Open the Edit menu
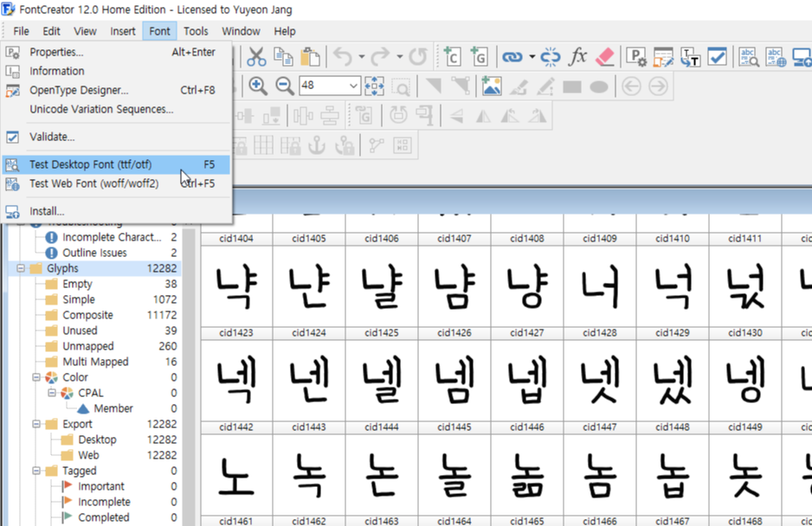Viewport: 812px width, 526px height. point(51,31)
